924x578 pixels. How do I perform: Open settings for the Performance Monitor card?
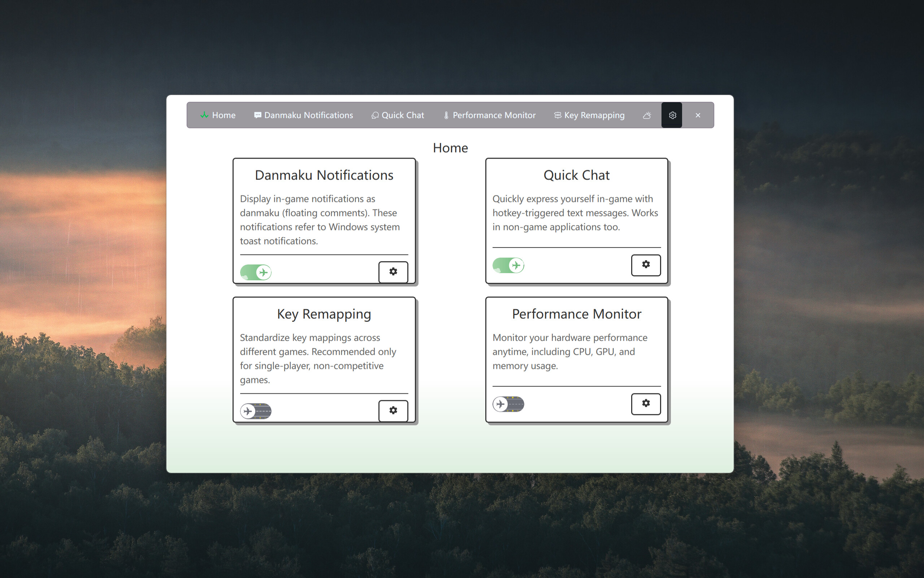(x=646, y=404)
